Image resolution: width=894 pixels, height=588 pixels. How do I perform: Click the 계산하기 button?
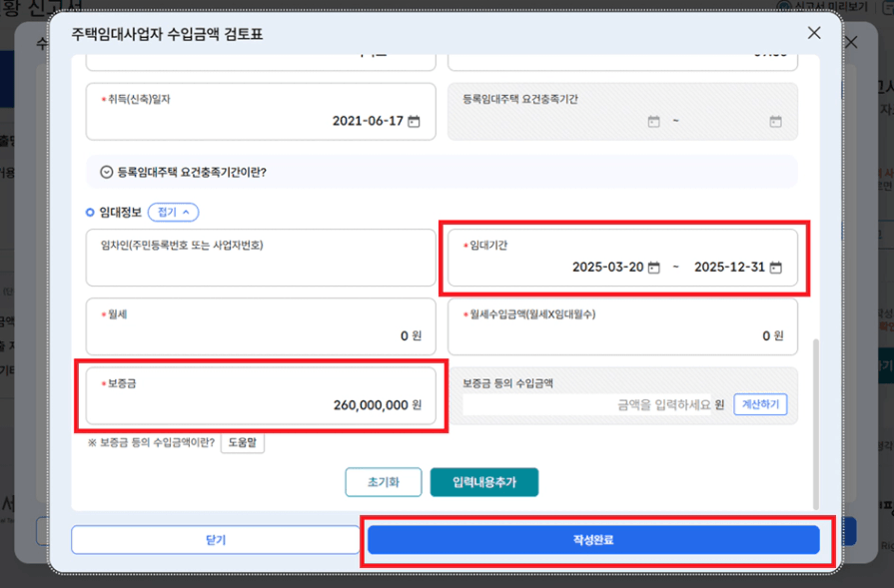click(760, 404)
